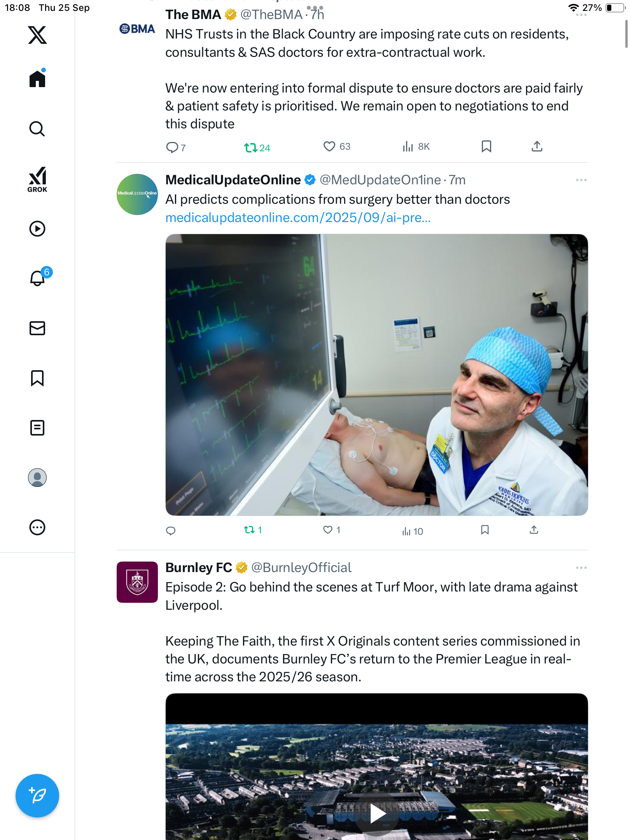Open the surgeon and monitor photo

[x=376, y=374]
